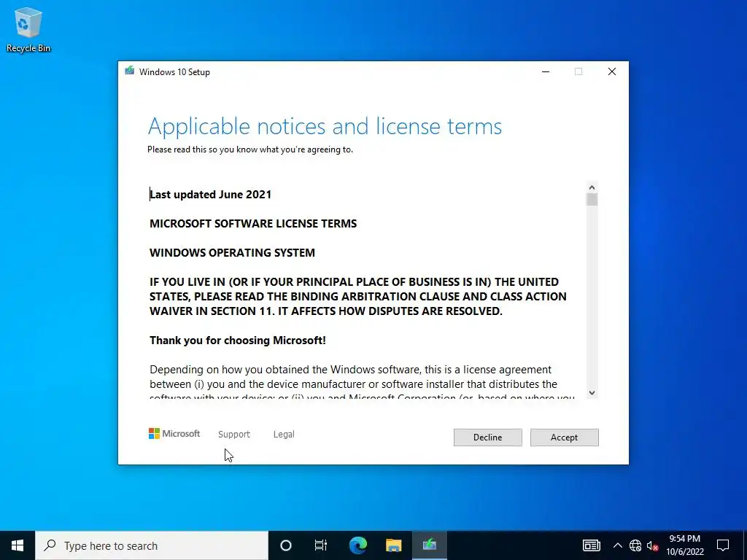Click the 'WINDOWS OPERATING SYSTEM' line

(x=232, y=252)
